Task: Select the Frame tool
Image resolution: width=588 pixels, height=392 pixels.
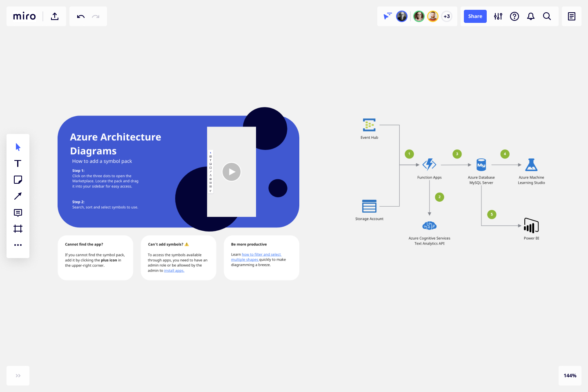Action: pos(18,229)
